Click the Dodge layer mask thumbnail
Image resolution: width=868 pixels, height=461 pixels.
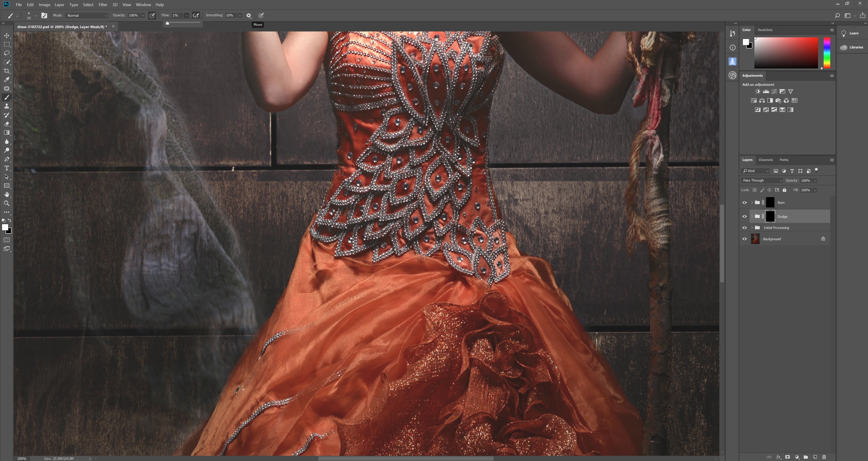pos(771,216)
